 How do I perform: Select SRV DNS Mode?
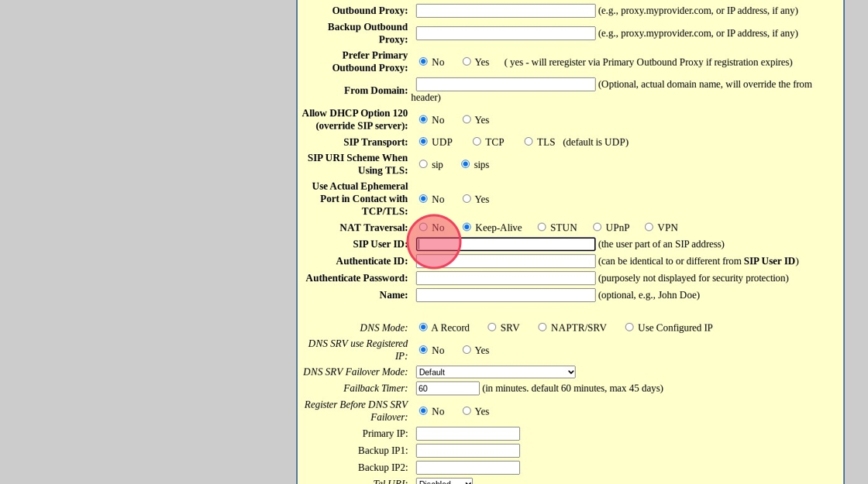tap(492, 328)
